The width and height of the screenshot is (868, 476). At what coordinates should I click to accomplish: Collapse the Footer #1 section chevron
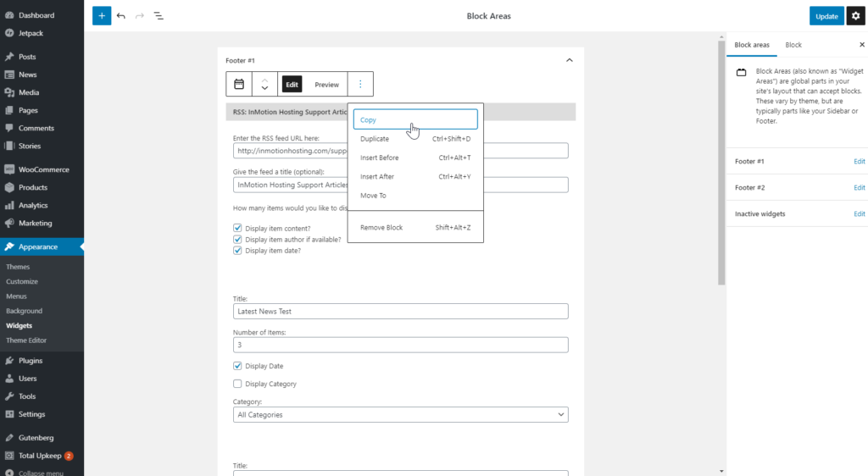tap(569, 60)
